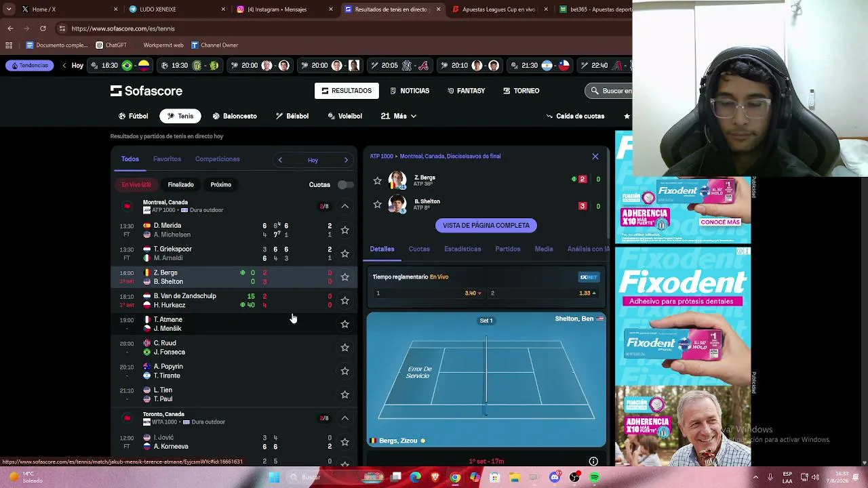Star the Bergs vs Shelton match row
This screenshot has width=868, height=488.
pyautogui.click(x=344, y=277)
